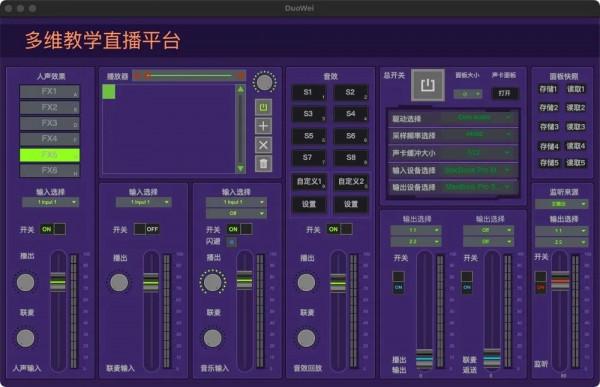Click the 人声输入 channel fader
The height and width of the screenshot is (387, 600).
pyautogui.click(x=58, y=282)
